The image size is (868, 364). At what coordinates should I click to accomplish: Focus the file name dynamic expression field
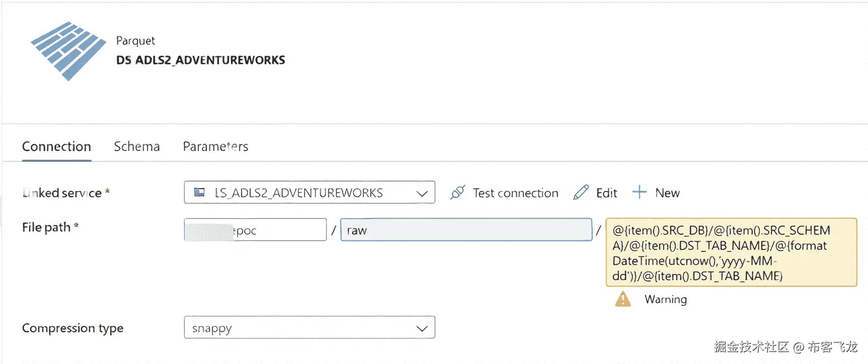click(x=731, y=252)
